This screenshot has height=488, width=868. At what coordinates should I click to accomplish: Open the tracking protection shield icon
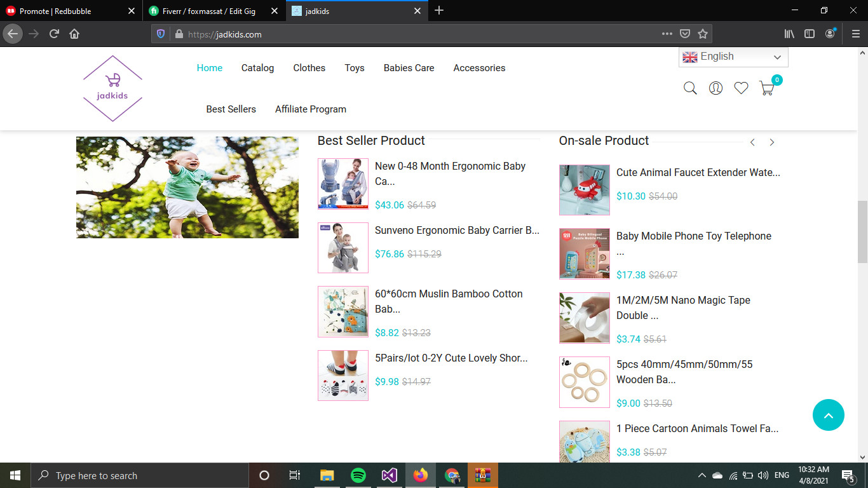pyautogui.click(x=161, y=34)
